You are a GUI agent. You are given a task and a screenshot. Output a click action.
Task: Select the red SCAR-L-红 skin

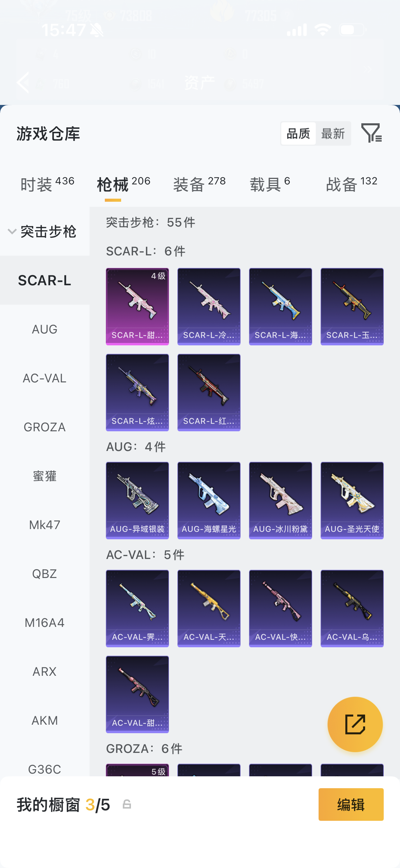209,393
